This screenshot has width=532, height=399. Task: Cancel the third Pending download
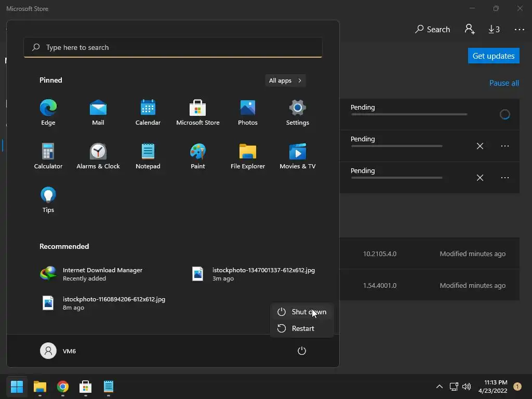click(x=480, y=178)
